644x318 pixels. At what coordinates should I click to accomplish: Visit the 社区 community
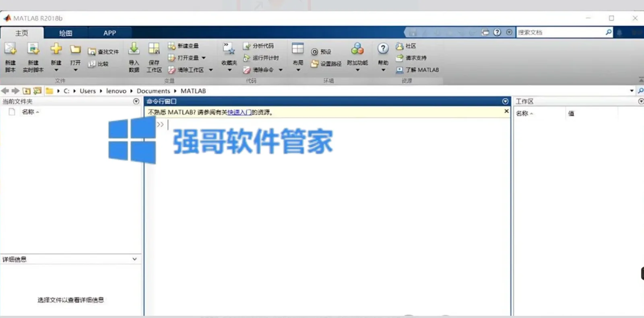click(406, 46)
